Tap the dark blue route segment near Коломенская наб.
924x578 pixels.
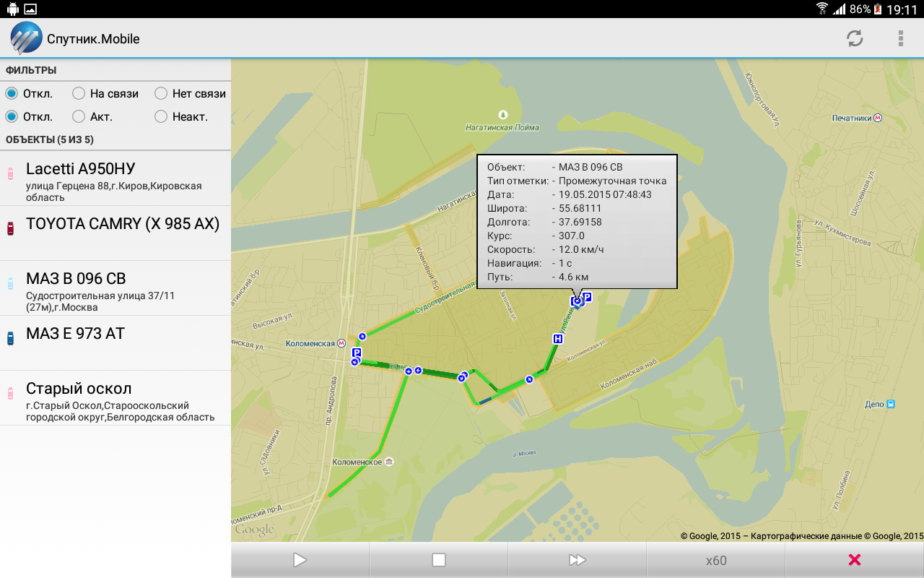tap(486, 400)
